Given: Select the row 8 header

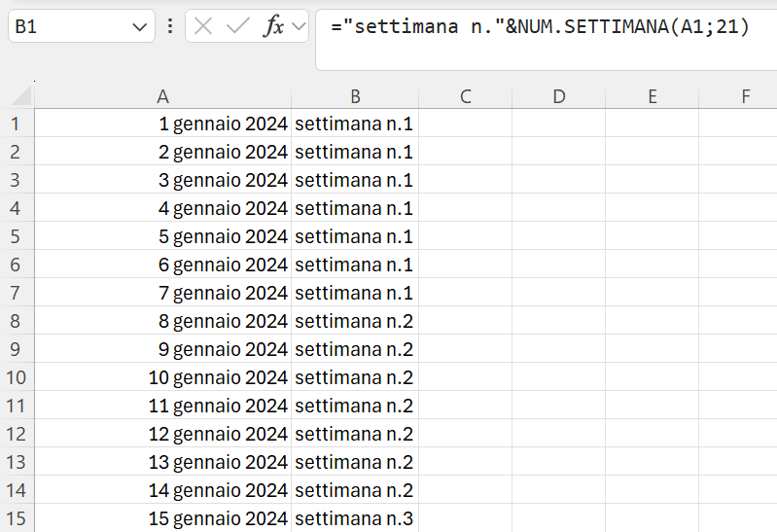Looking at the screenshot, I should coord(16,321).
